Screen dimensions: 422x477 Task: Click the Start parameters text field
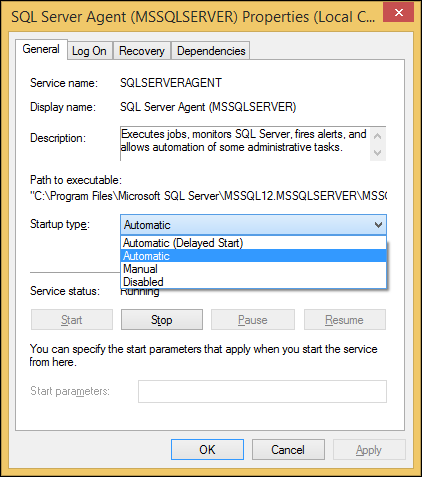click(262, 391)
